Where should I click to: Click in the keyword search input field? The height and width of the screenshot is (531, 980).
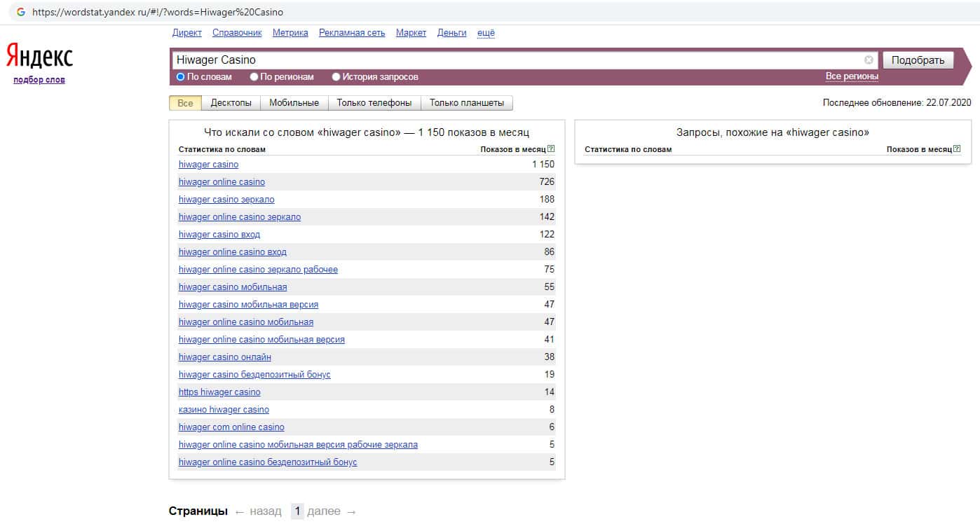519,60
